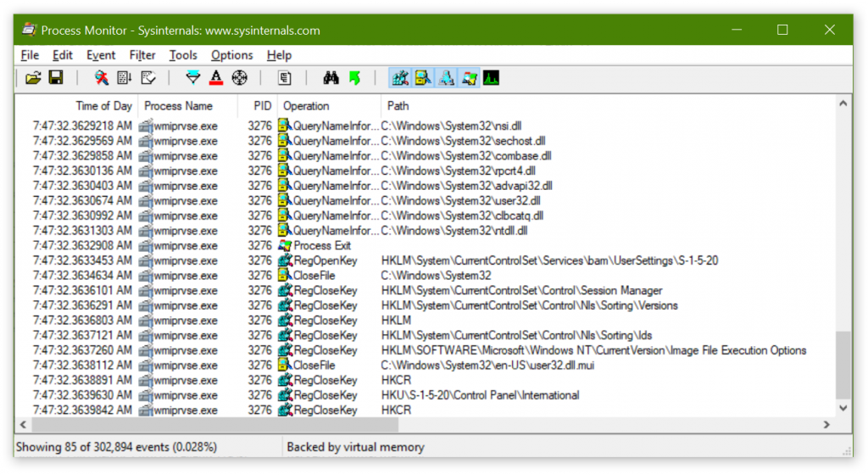Select the Session Manager registry row
Image resolution: width=868 pixels, height=475 pixels.
(425, 290)
